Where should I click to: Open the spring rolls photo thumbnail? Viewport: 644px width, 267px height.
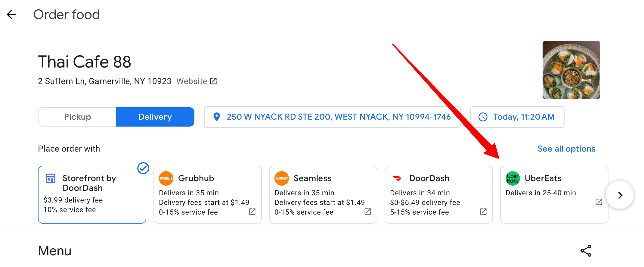pos(571,70)
